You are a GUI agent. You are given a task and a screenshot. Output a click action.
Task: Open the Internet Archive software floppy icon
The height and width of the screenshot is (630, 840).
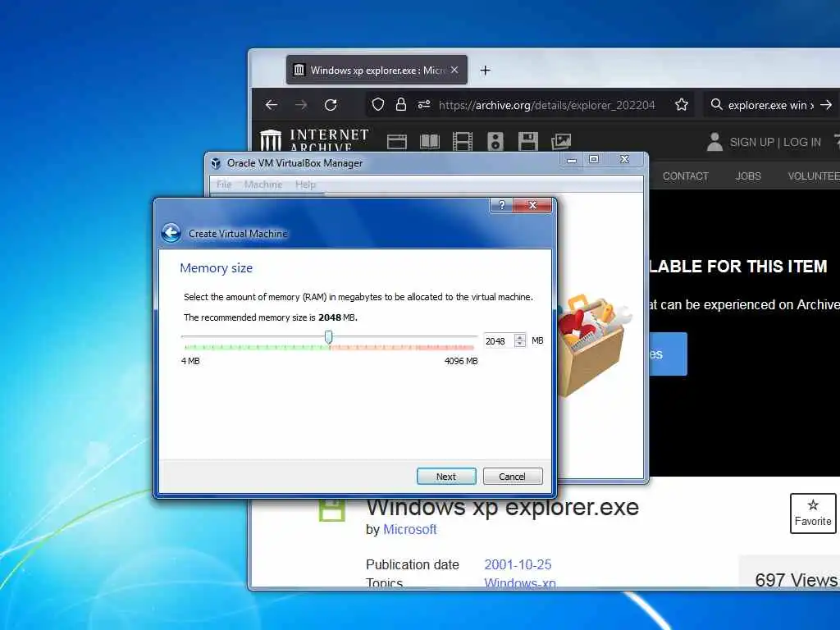tap(528, 141)
